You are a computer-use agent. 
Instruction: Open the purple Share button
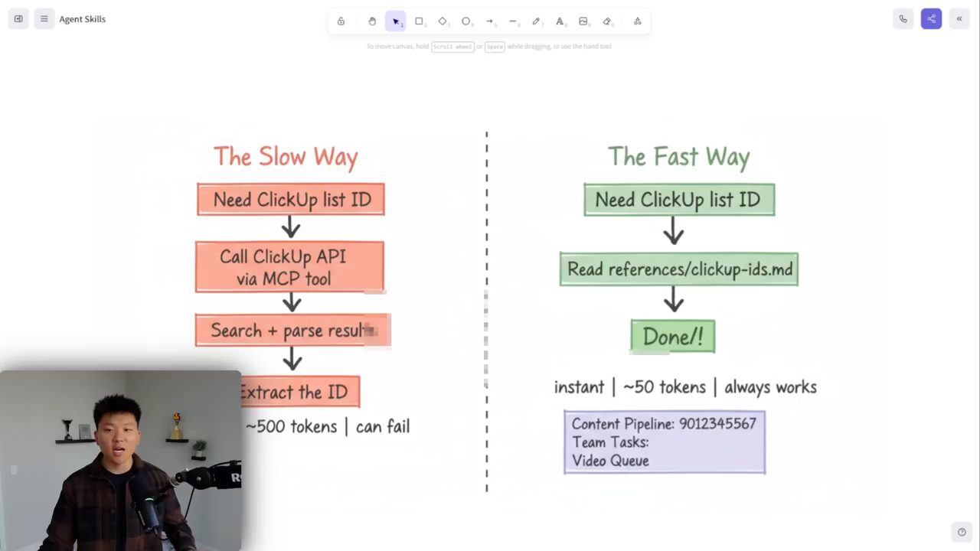click(931, 19)
